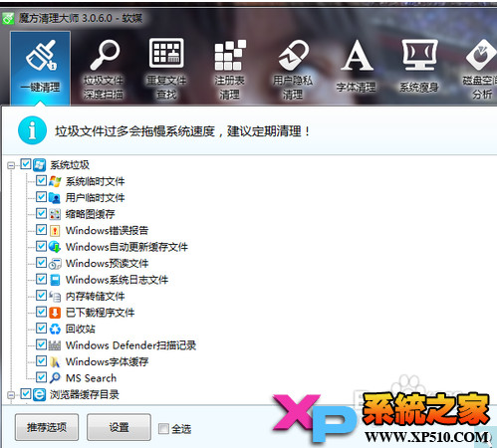Select 内存转储文件 tree item
The image size is (497, 448).
click(x=95, y=296)
